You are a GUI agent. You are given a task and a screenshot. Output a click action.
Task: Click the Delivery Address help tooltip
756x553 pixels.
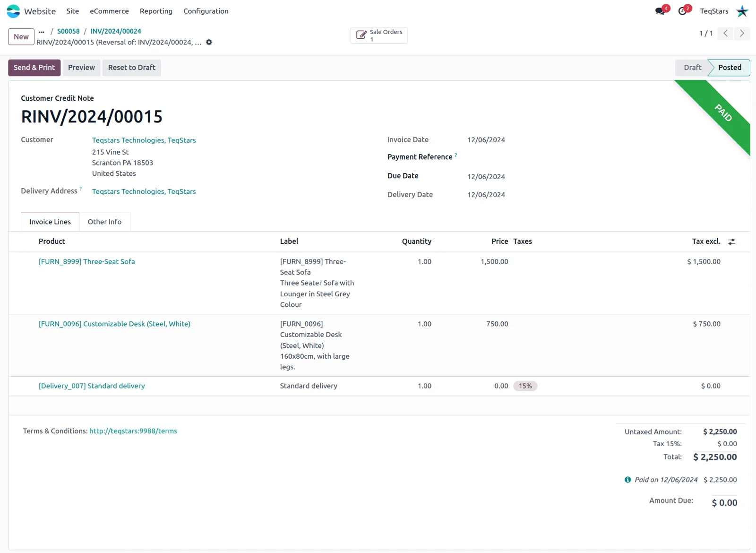tap(81, 189)
